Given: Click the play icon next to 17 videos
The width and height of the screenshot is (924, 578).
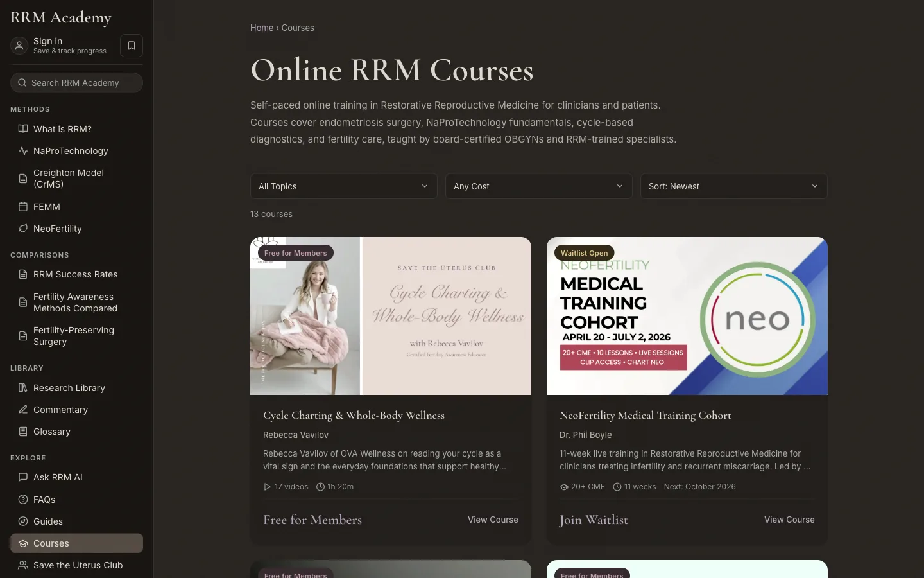Looking at the screenshot, I should click(x=267, y=487).
